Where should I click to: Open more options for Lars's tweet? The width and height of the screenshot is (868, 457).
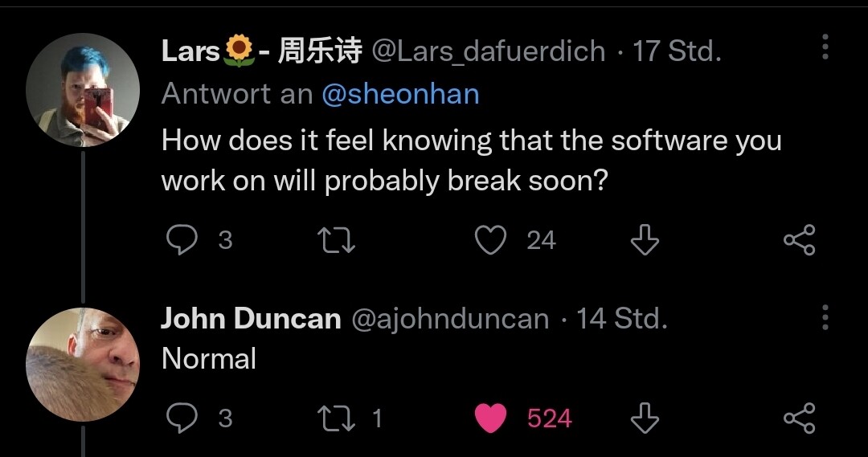click(825, 50)
